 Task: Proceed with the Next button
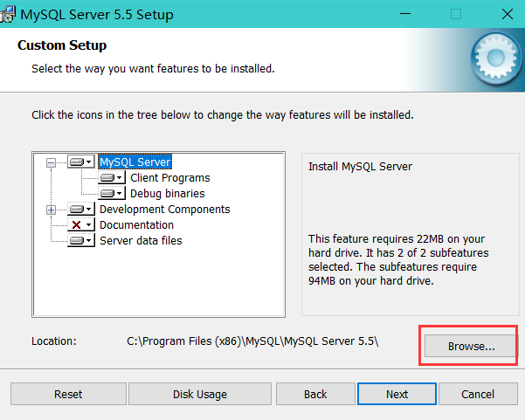pos(397,394)
